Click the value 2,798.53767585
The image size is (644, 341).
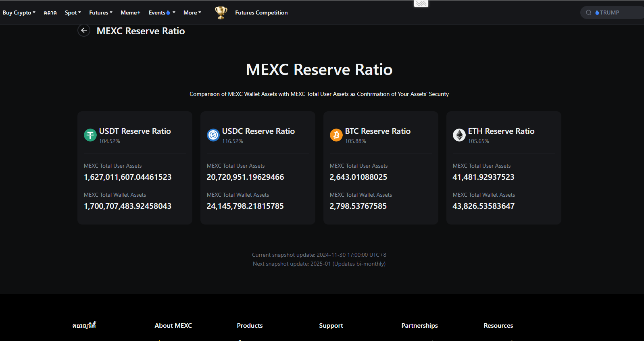pyautogui.click(x=358, y=206)
